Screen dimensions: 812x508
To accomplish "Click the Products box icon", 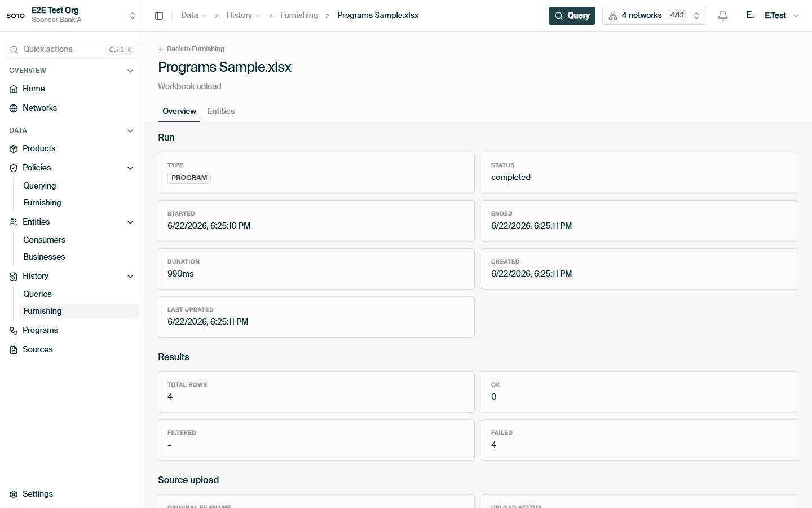I will [x=14, y=148].
